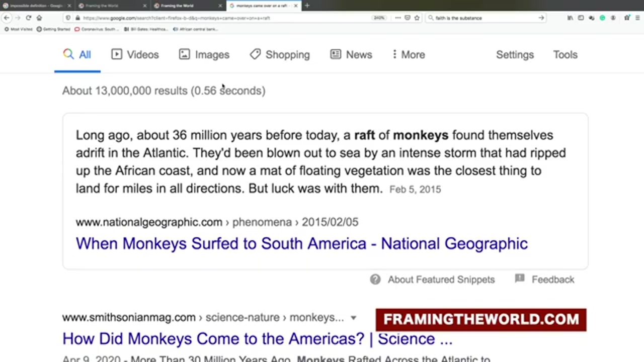The height and width of the screenshot is (362, 644).
Task: Open the Firefox hamburger menu
Action: 637,18
